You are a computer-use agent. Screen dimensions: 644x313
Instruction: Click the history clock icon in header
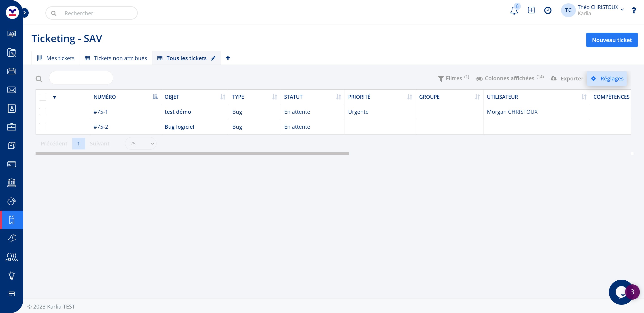coord(547,10)
